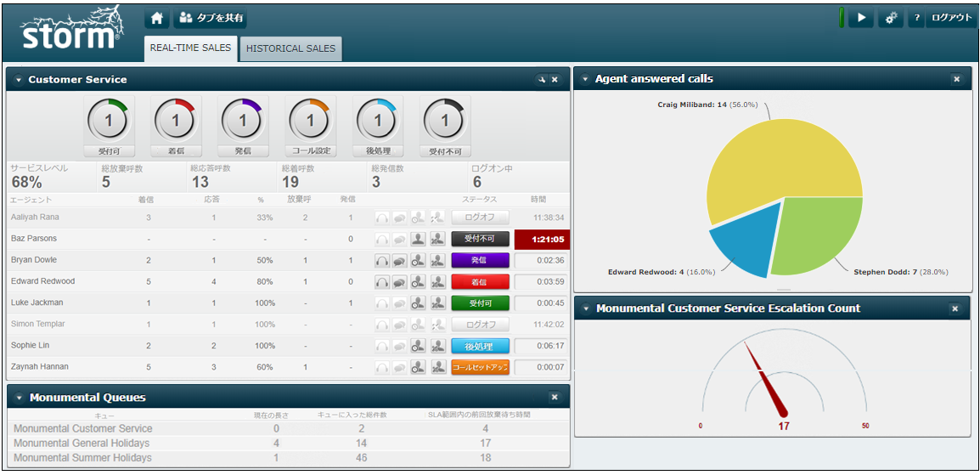
Task: Listen to Bryan Dowle with headphones icon
Action: tap(382, 260)
